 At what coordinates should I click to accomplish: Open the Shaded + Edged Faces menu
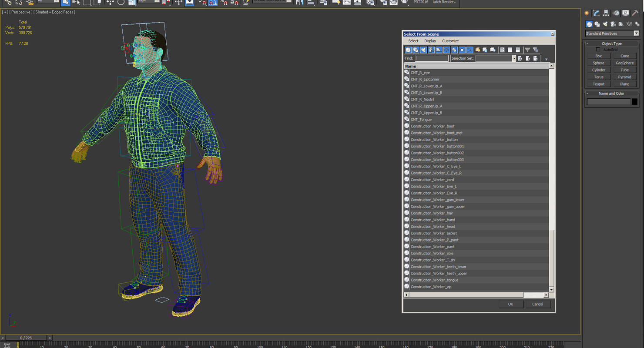click(54, 12)
